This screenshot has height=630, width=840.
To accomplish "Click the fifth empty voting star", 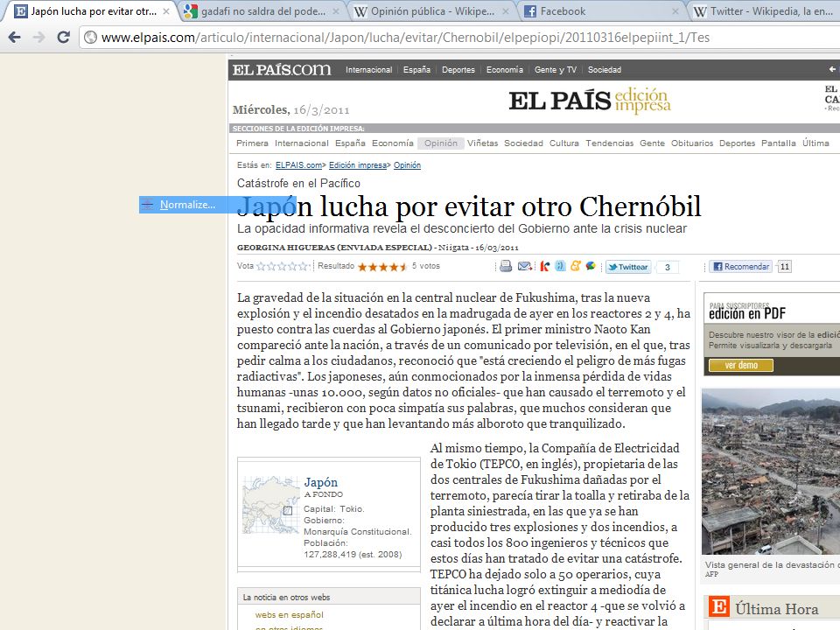I will click(304, 266).
